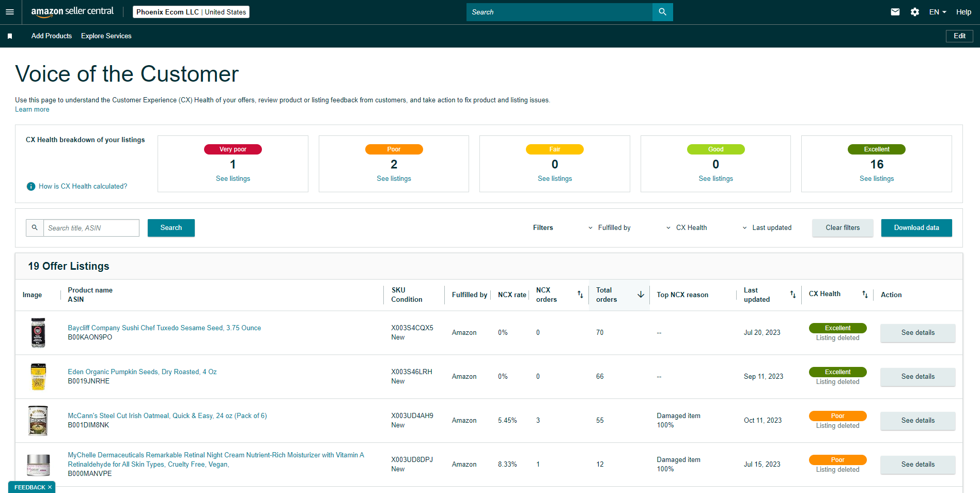The image size is (980, 493).
Task: Click ASIN text B00KAON9PO
Action: [90, 337]
